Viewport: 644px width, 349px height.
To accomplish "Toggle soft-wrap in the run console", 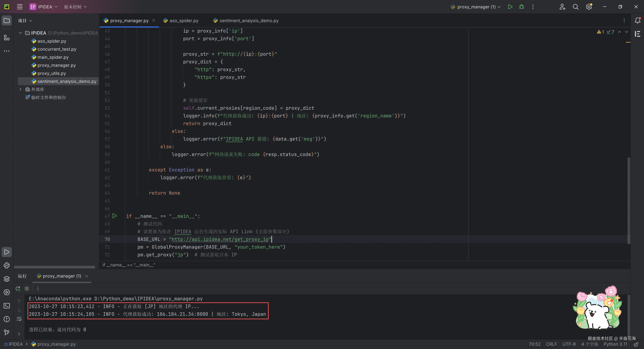I will tap(19, 319).
